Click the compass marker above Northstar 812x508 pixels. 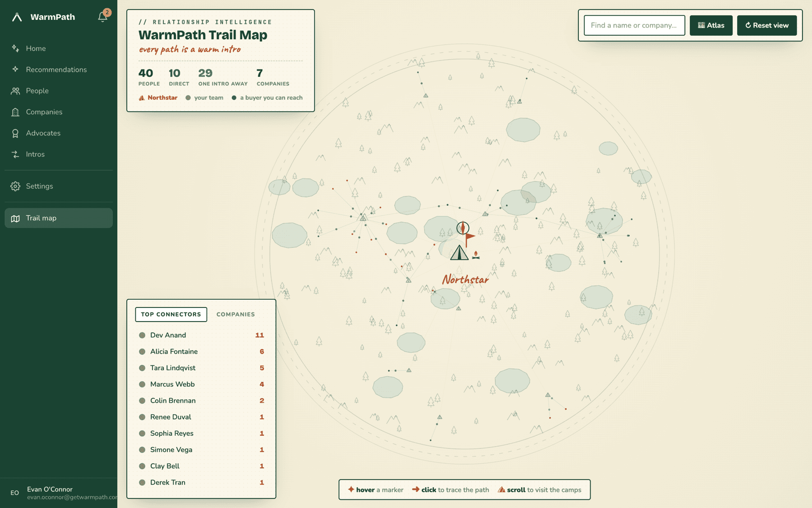click(463, 228)
